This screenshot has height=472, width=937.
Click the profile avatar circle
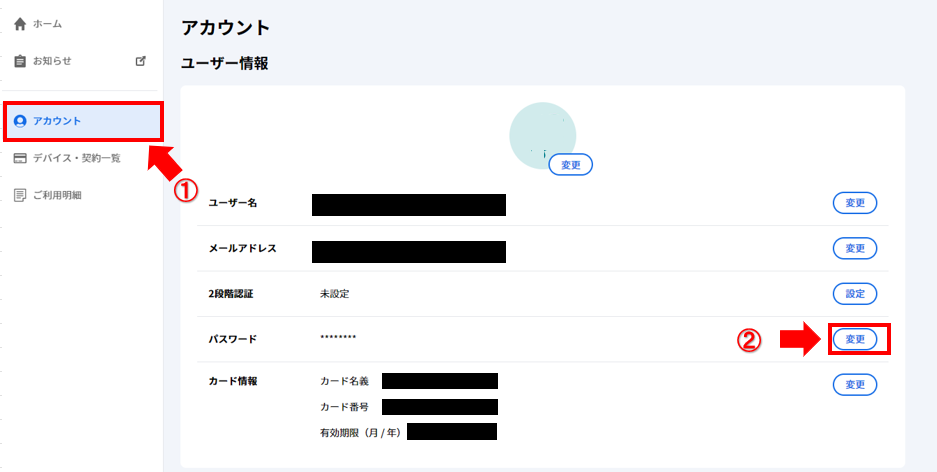tap(543, 135)
